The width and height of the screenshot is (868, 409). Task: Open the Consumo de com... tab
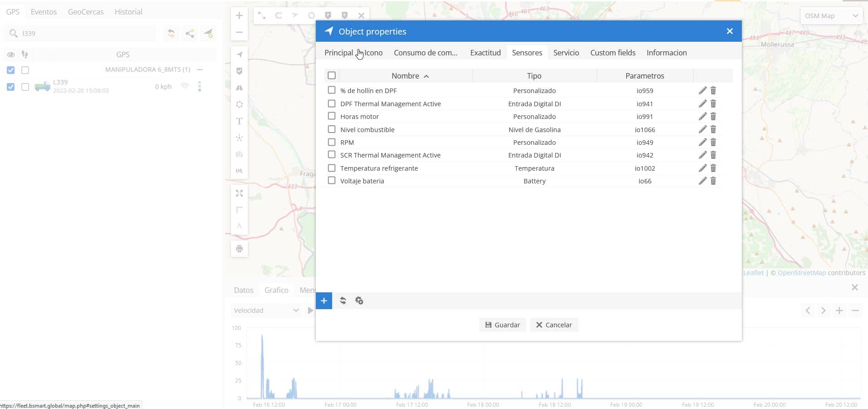(x=426, y=53)
